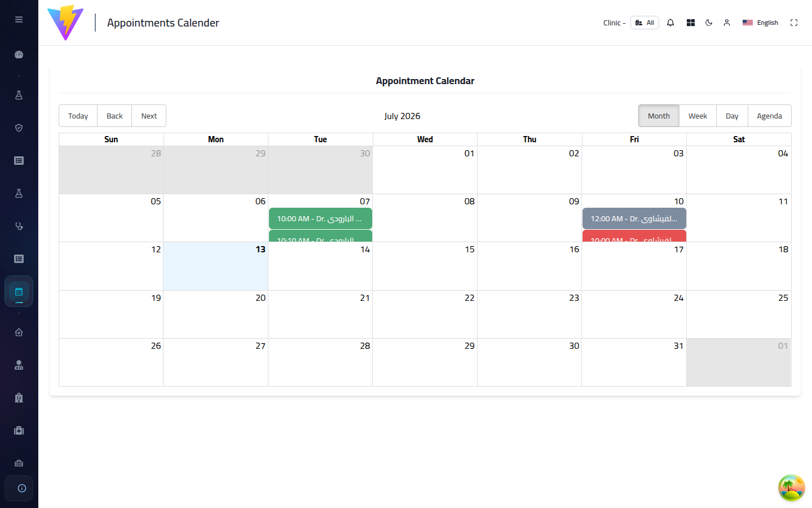
Task: Click the flask icon directly above the shield icon
Action: (x=19, y=95)
